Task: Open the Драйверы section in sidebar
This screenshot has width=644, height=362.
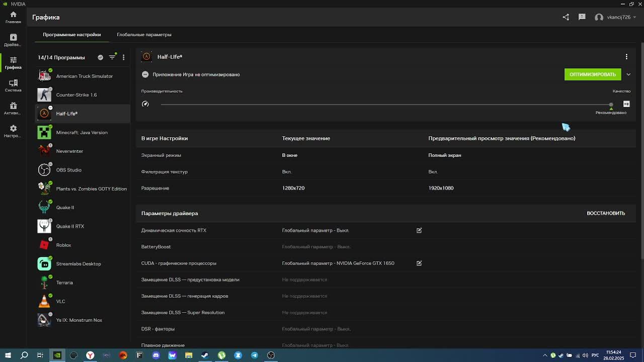Action: coord(13,40)
